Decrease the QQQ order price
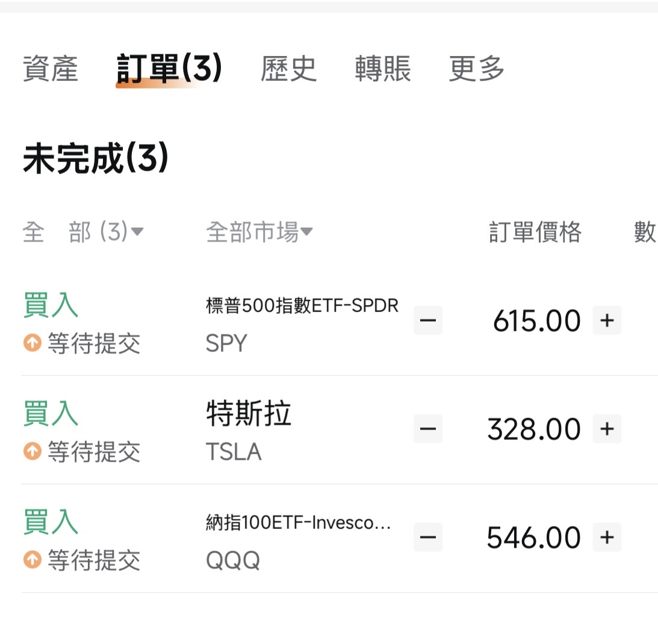658x644 pixels. (428, 537)
